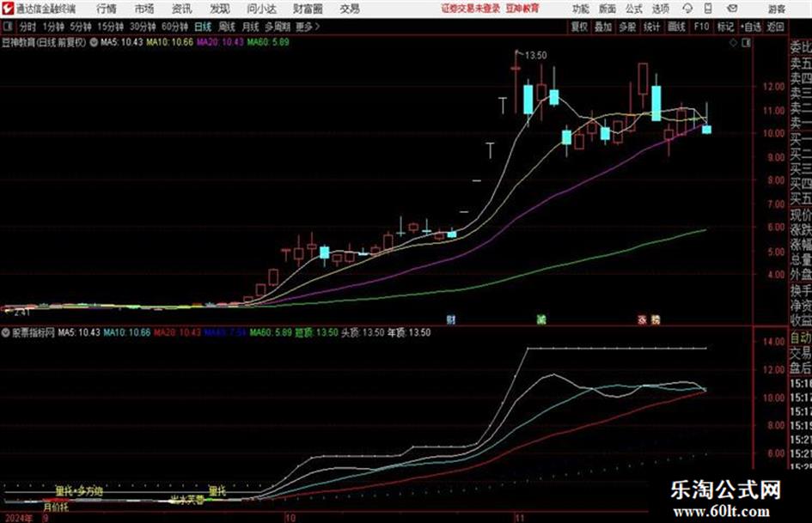This screenshot has width=812, height=523.
Task: Click the 13.50 high price label
Action: 535,56
